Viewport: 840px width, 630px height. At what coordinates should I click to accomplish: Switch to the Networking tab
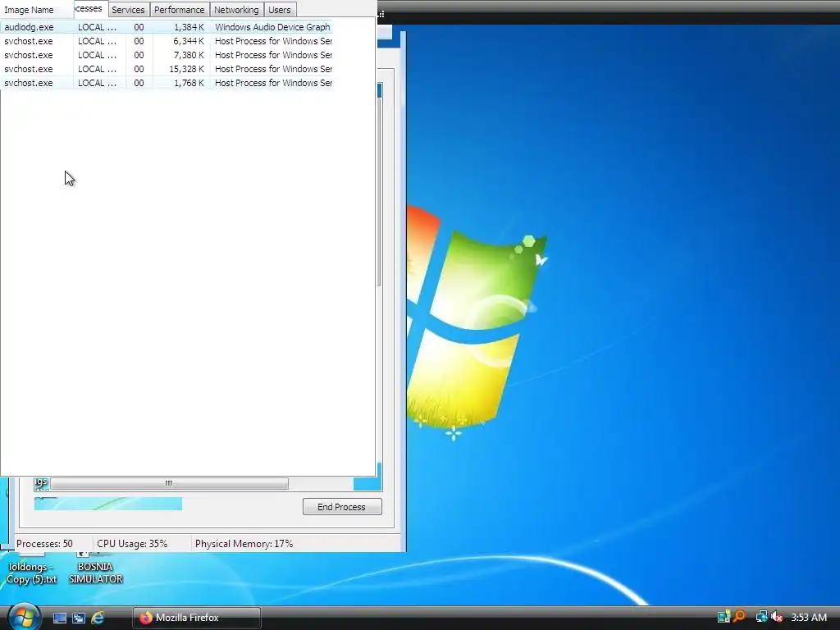point(236,10)
